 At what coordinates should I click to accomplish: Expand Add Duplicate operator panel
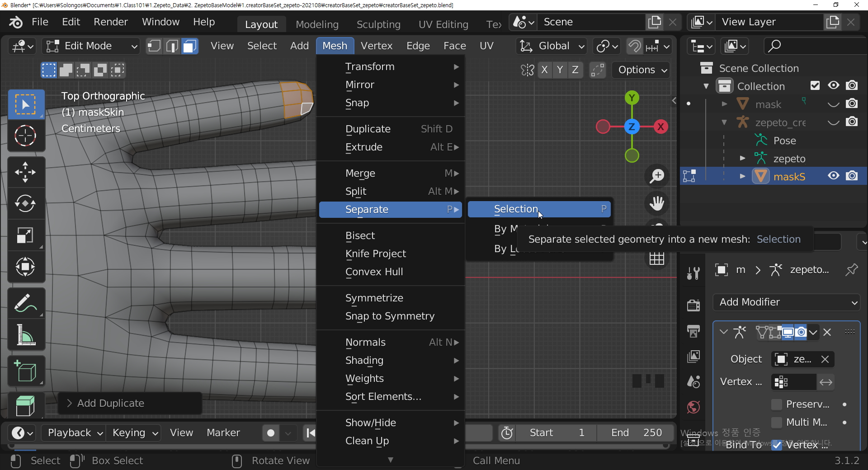69,403
